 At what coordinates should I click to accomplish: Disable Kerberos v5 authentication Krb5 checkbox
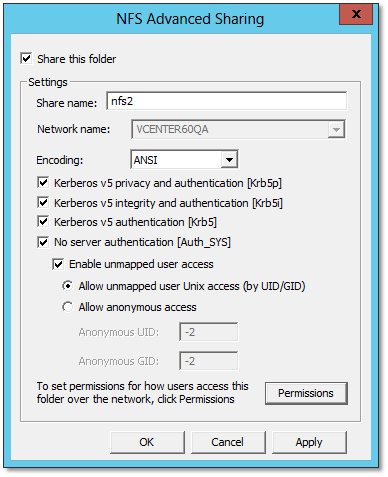coord(43,222)
